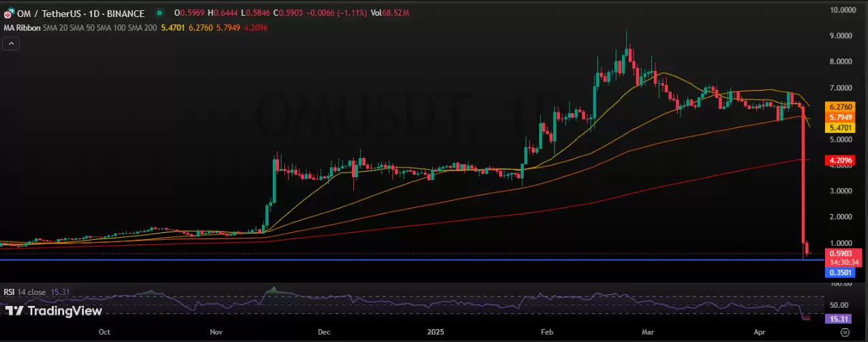Click the green market status dot
The image size is (868, 342).
(160, 13)
